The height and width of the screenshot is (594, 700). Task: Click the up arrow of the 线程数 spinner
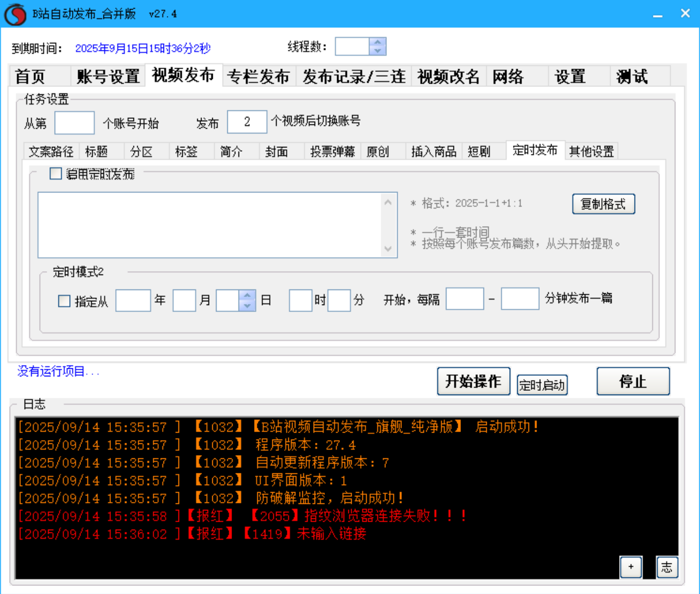point(377,43)
